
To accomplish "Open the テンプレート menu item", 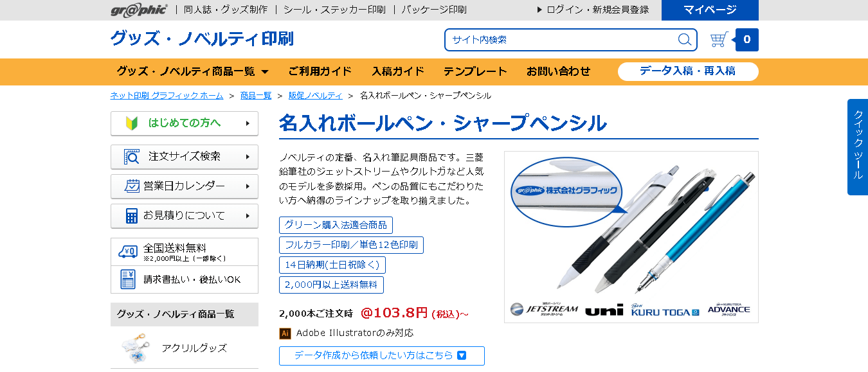I will coord(475,71).
